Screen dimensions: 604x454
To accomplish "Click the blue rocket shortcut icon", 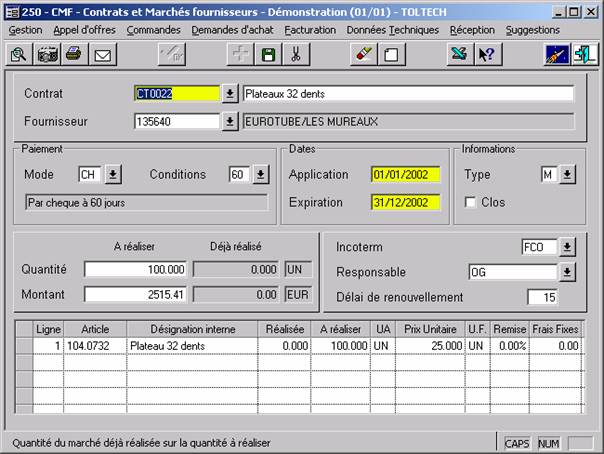I will pos(557,54).
